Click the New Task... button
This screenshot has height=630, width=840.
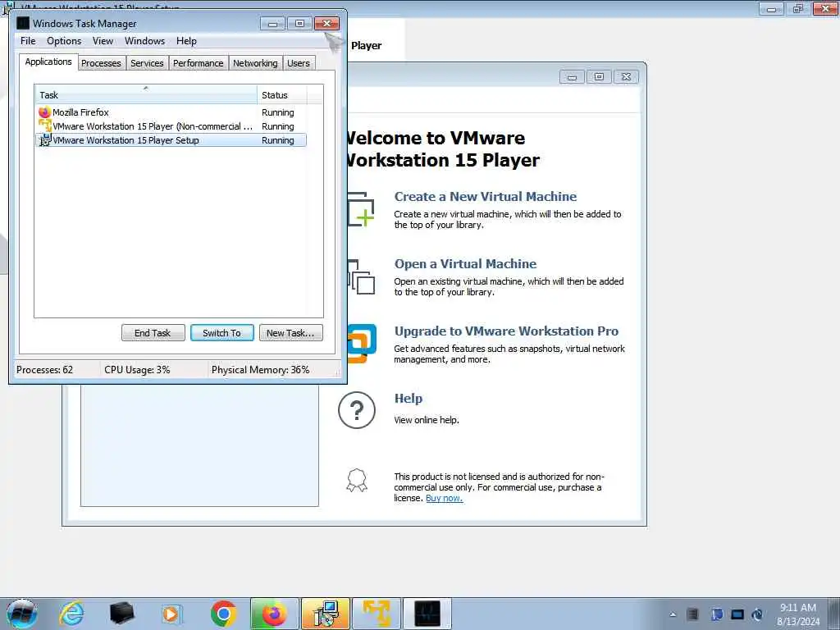tap(291, 333)
